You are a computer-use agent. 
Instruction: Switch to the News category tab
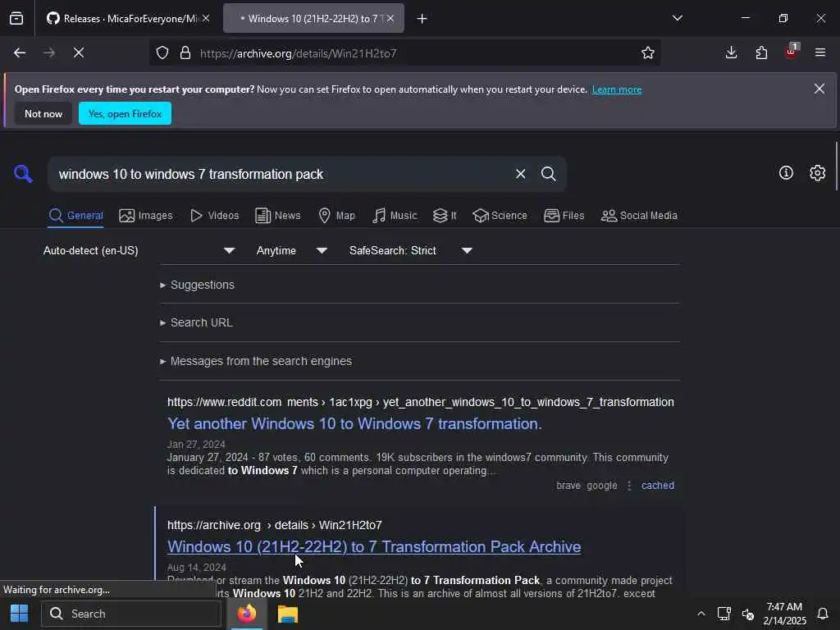pyautogui.click(x=277, y=216)
